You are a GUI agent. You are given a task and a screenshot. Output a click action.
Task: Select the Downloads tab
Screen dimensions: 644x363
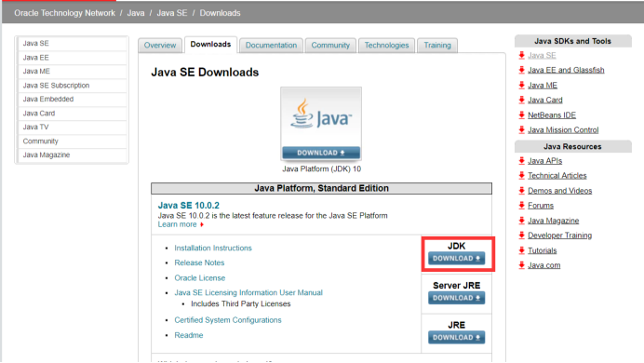(x=210, y=45)
